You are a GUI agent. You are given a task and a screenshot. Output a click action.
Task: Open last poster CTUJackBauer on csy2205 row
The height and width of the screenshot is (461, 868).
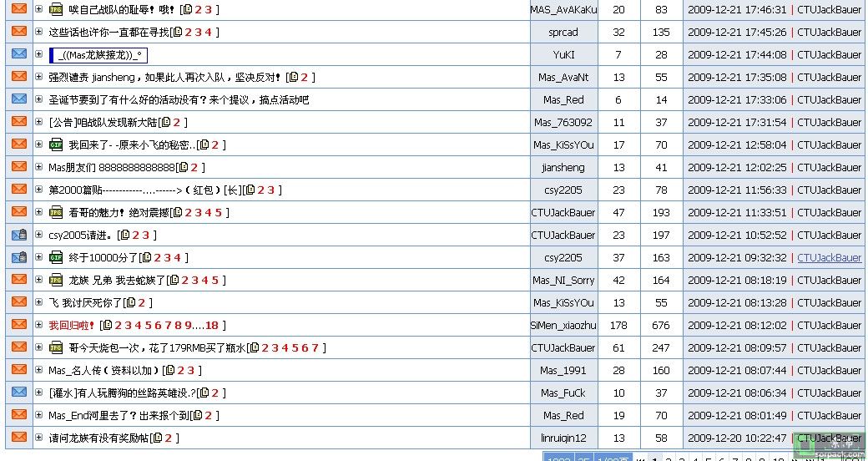point(829,258)
